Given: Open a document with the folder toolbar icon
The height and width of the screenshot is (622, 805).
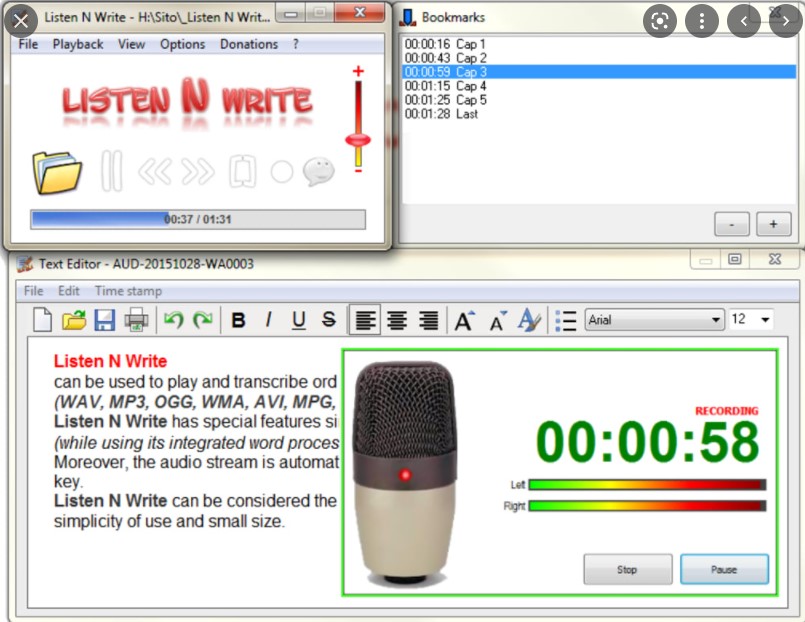Looking at the screenshot, I should (74, 320).
